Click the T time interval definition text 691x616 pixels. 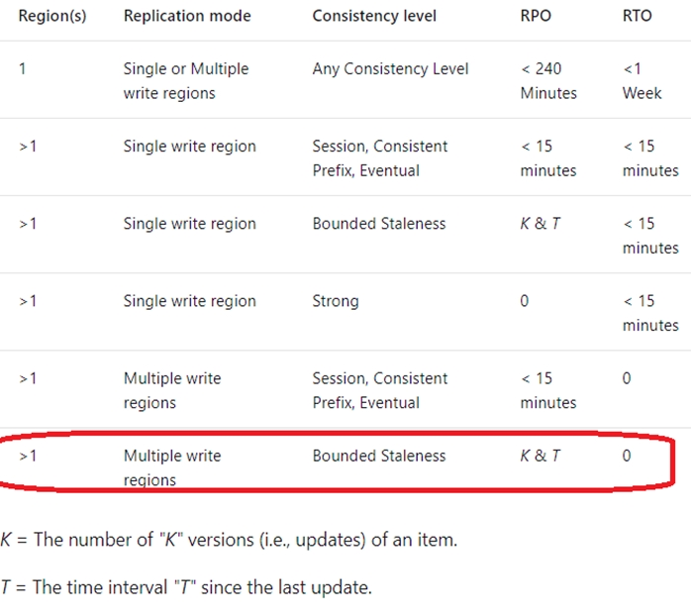tap(186, 587)
